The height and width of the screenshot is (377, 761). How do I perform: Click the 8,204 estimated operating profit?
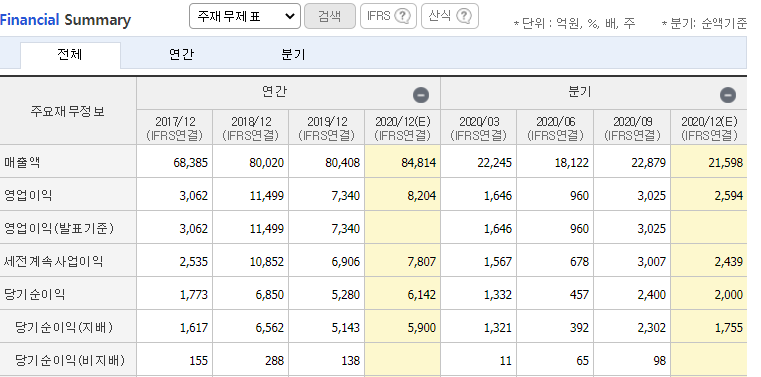[421, 196]
